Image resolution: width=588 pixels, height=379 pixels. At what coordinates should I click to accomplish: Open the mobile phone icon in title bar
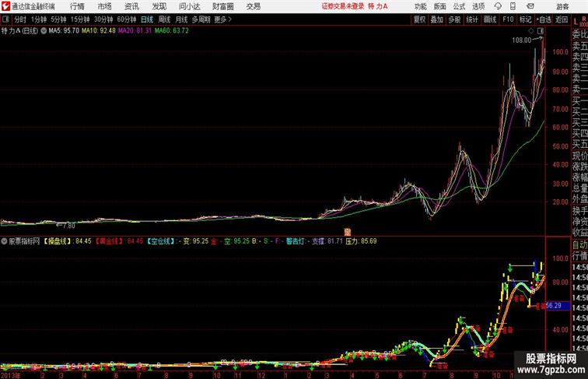(513, 6)
